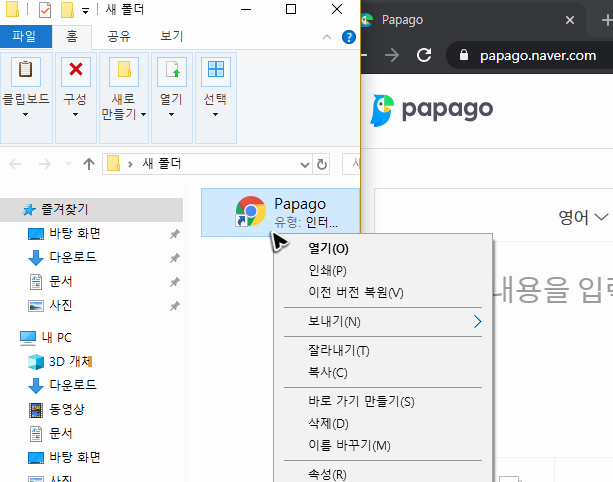This screenshot has height=482, width=613.
Task: Open the 열기 ribbon group
Action: coord(172,98)
